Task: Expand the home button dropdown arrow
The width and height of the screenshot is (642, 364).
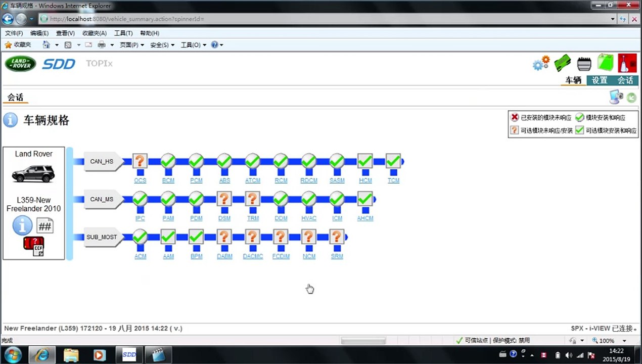Action: pyautogui.click(x=57, y=45)
